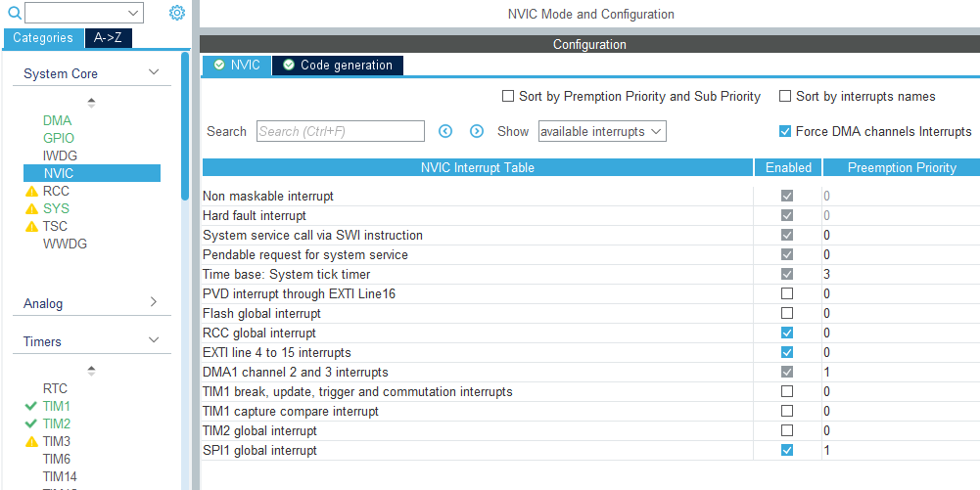Click the TIM3 warning icon
Viewport: 980px width, 490px height.
tap(31, 441)
